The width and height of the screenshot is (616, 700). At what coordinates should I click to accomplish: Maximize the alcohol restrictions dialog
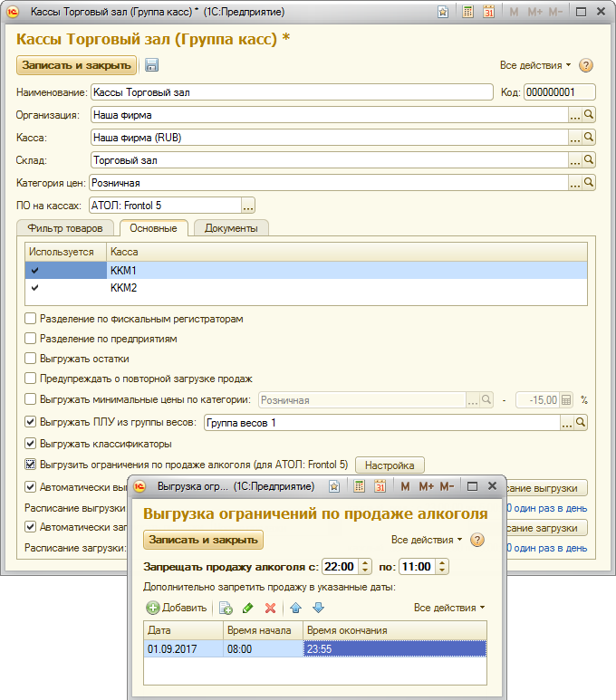[472, 486]
